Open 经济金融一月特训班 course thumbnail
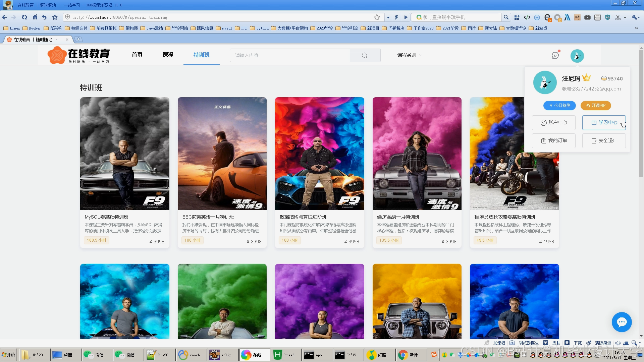 pos(417,154)
